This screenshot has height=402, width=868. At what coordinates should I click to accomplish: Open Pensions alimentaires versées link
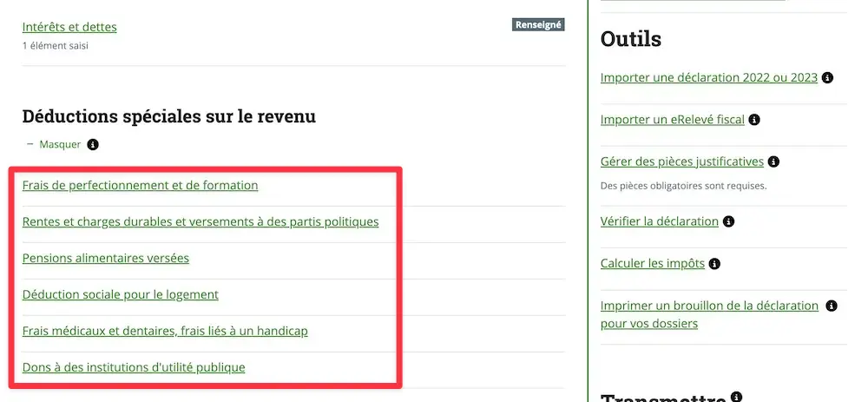[x=105, y=258]
